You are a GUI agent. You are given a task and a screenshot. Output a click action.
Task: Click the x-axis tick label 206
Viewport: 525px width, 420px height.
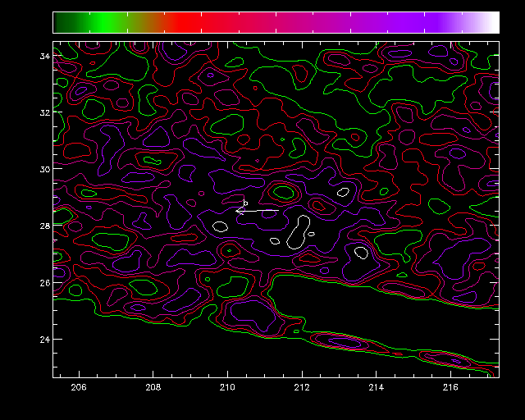(80, 387)
